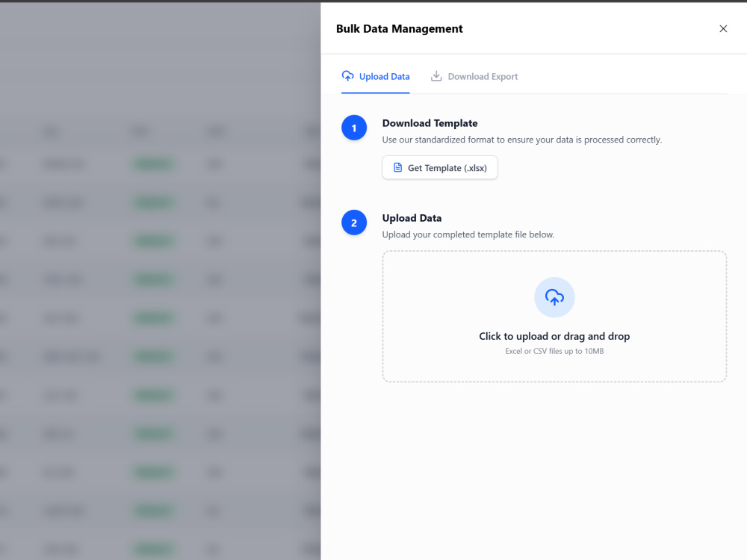Click "Use our standardized format" description text

[x=521, y=140]
